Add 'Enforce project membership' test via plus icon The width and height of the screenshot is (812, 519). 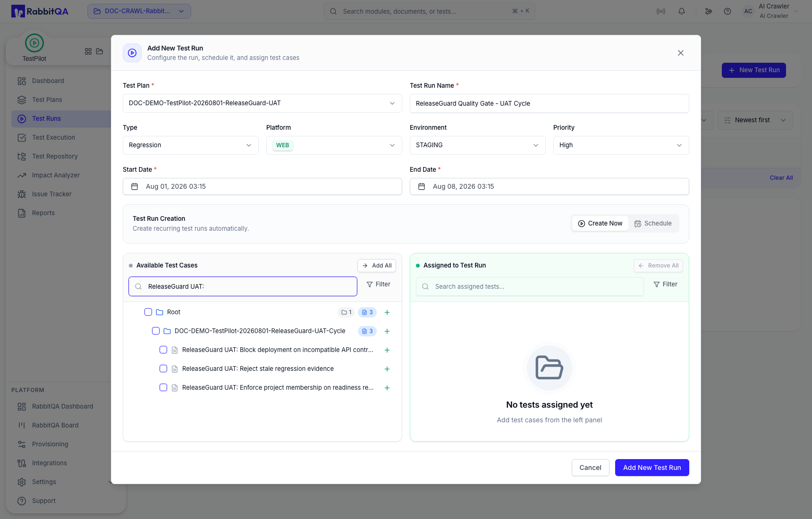(387, 388)
